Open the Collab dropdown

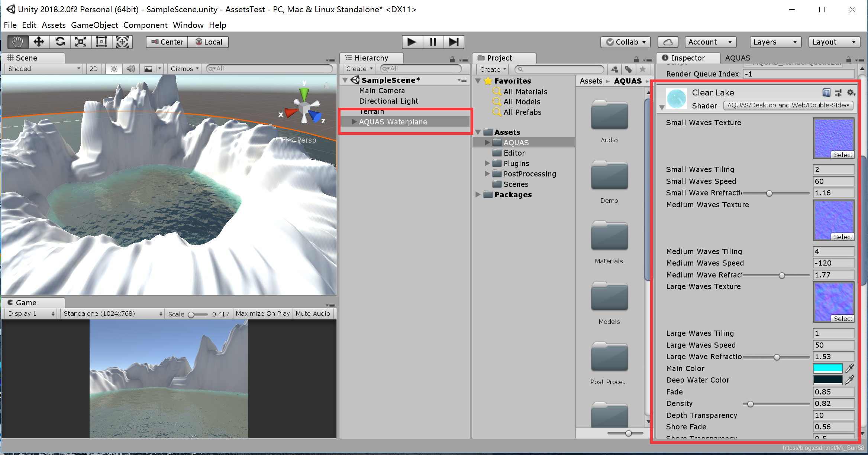626,42
